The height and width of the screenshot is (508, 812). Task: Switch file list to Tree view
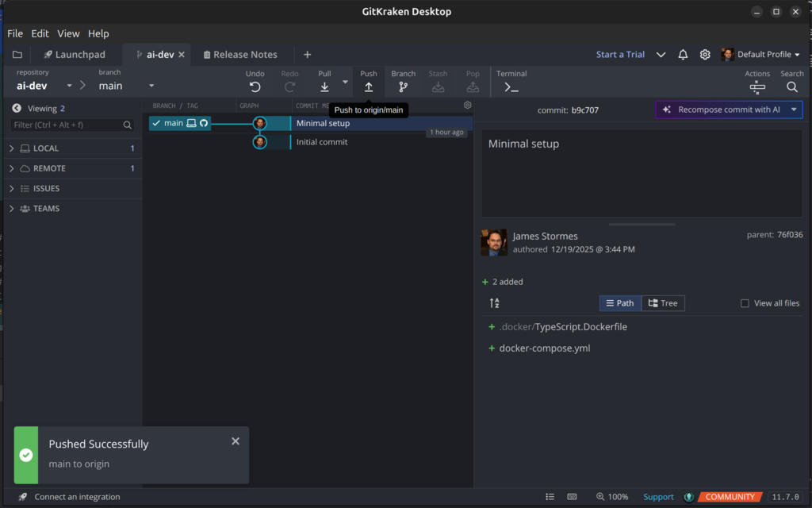click(663, 303)
